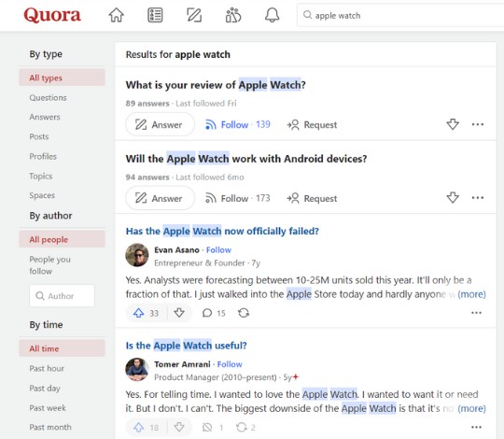Share Evan Asano's answer via reshare icon

244,313
